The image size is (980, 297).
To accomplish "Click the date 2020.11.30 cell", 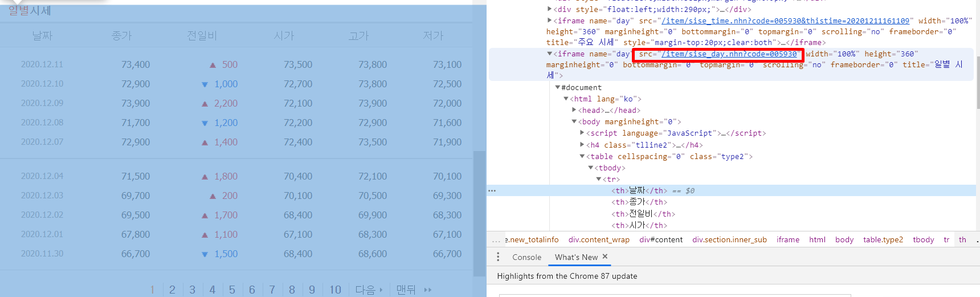I will point(42,254).
